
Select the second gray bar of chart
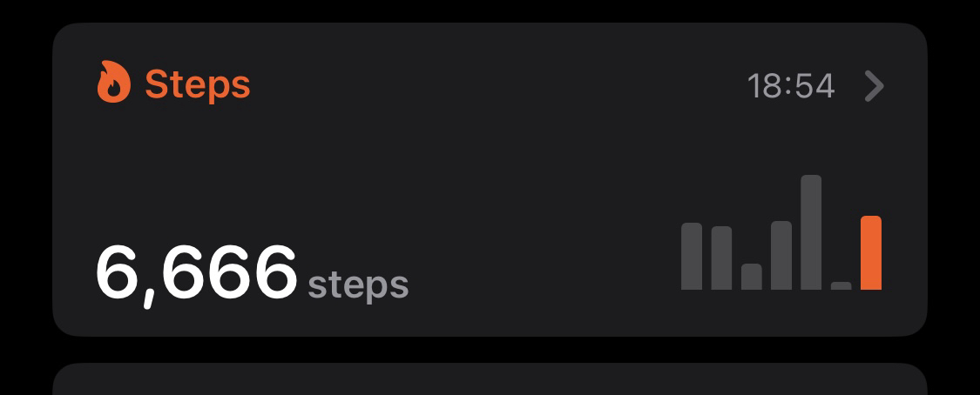click(721, 258)
